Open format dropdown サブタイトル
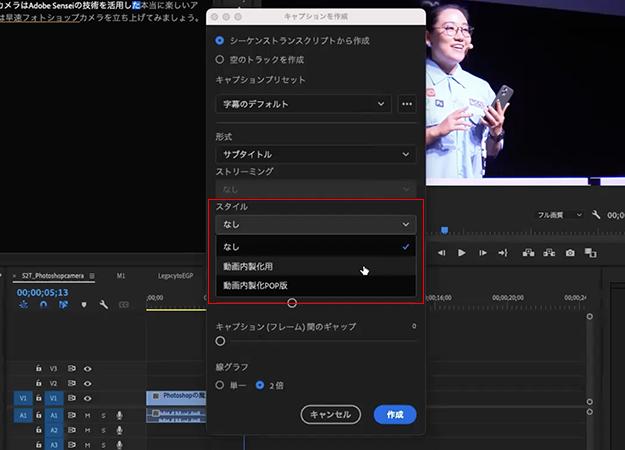The height and width of the screenshot is (450, 625). 316,154
